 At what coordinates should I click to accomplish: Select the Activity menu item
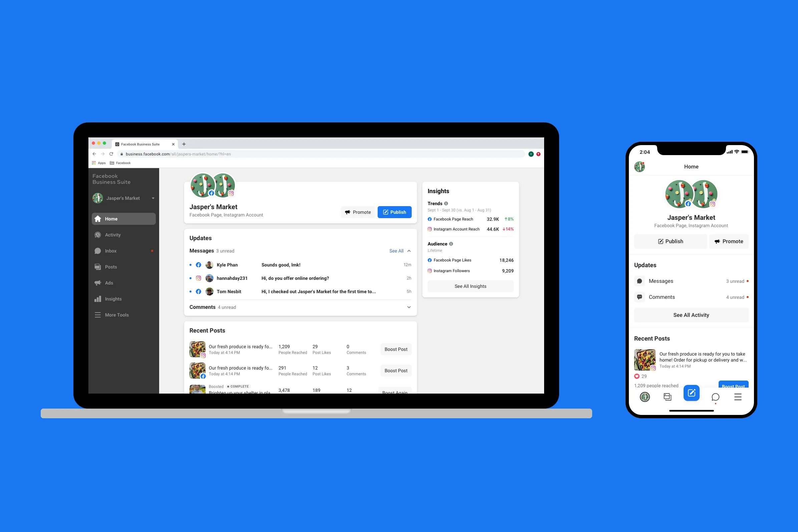pos(114,234)
